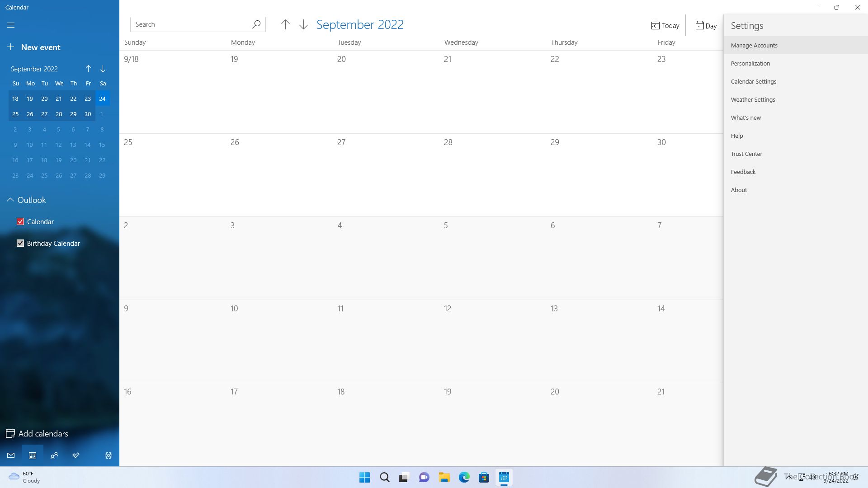Open Manage Accounts in Settings
Viewport: 868px width, 488px height.
[796, 45]
